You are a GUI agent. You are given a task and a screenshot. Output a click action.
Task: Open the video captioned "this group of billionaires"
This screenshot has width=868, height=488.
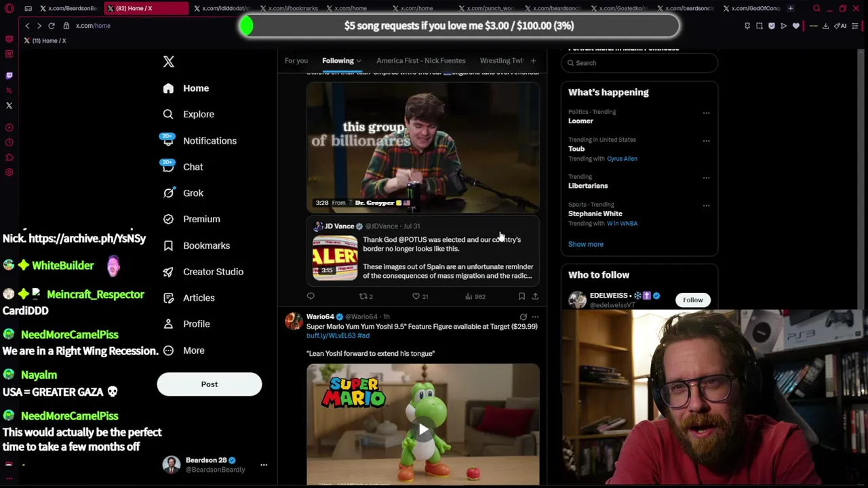point(423,148)
